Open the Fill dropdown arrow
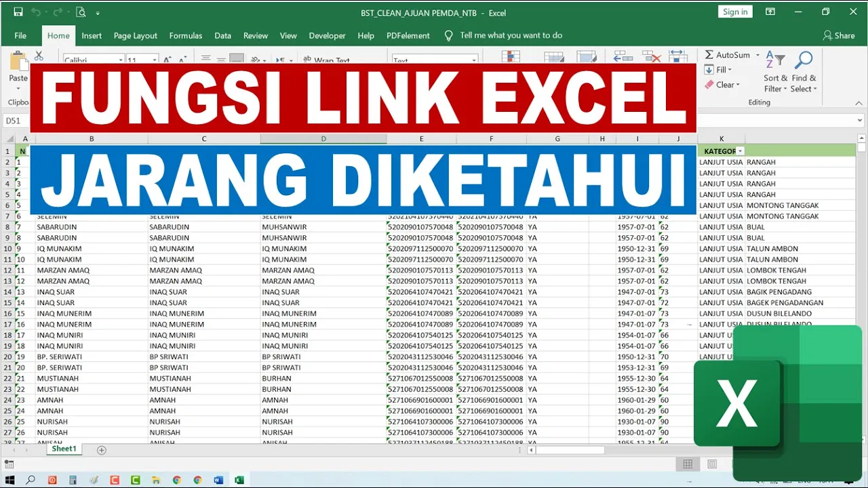Viewport: 868px width, 488px height. pos(730,70)
